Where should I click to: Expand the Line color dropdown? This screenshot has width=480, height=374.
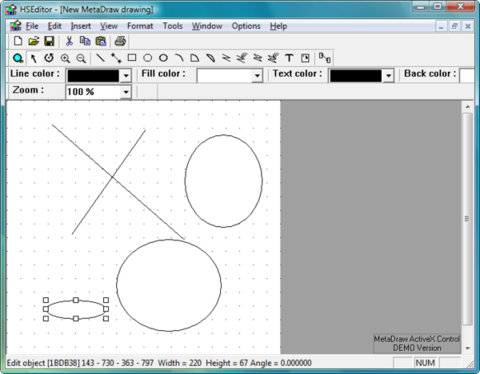(126, 76)
